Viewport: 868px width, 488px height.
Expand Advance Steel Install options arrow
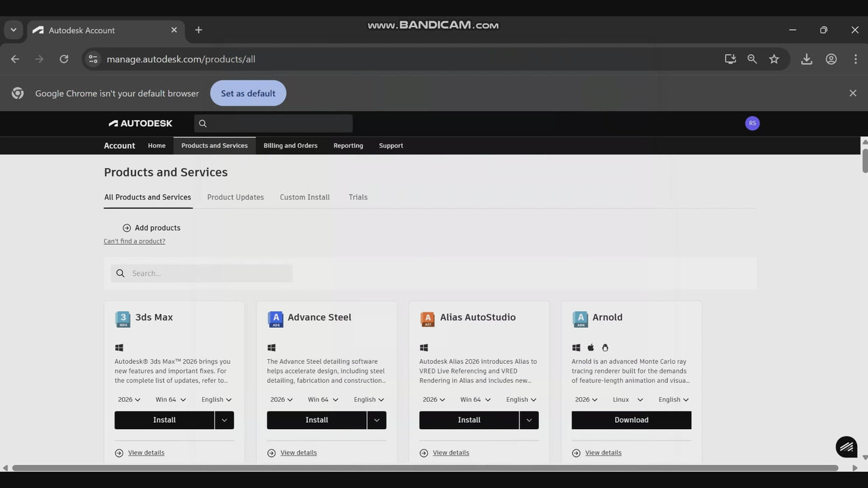[x=377, y=420]
